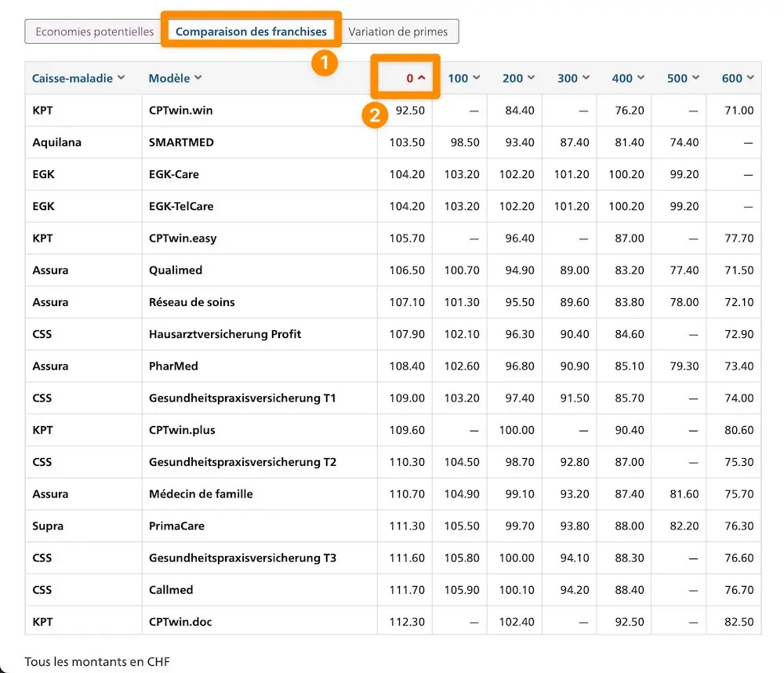
Task: Click the SMARTMED model name
Action: [x=181, y=142]
